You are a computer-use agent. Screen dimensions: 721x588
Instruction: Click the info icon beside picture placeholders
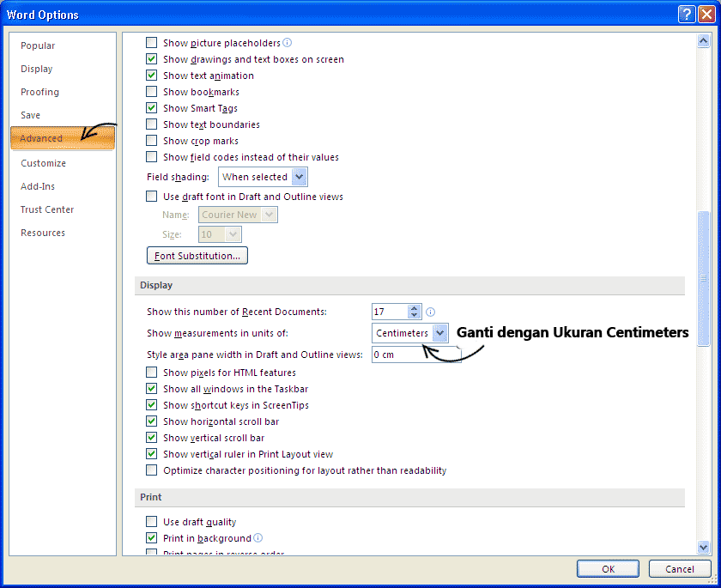tap(287, 43)
